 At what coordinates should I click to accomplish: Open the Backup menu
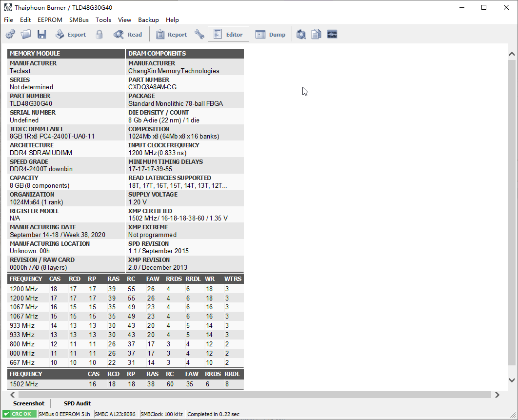pos(148,20)
